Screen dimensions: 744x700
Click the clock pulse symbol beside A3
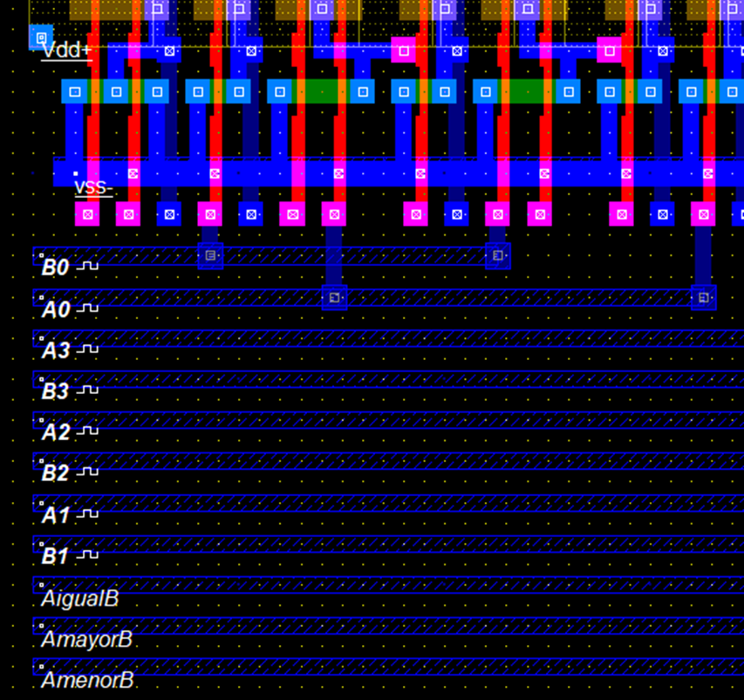point(88,349)
